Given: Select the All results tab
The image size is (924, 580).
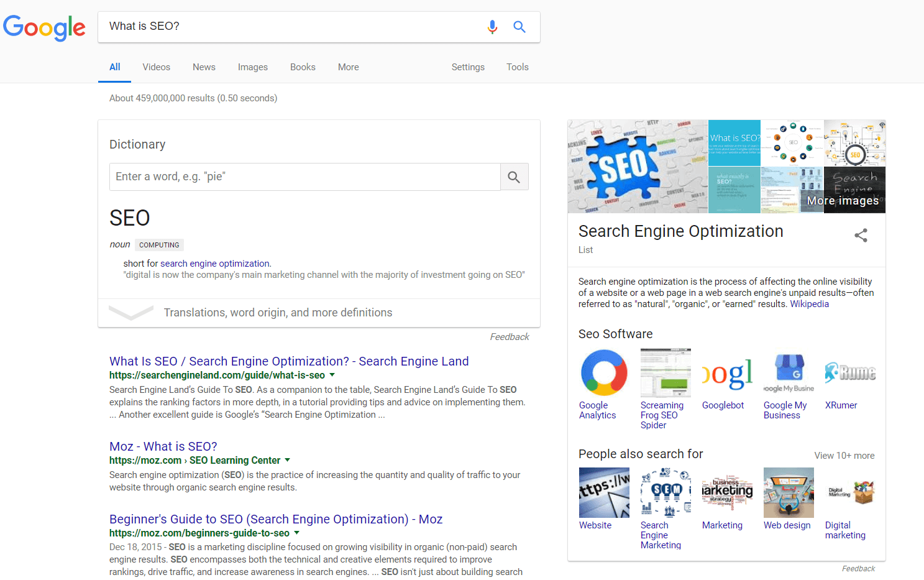Looking at the screenshot, I should pyautogui.click(x=115, y=67).
